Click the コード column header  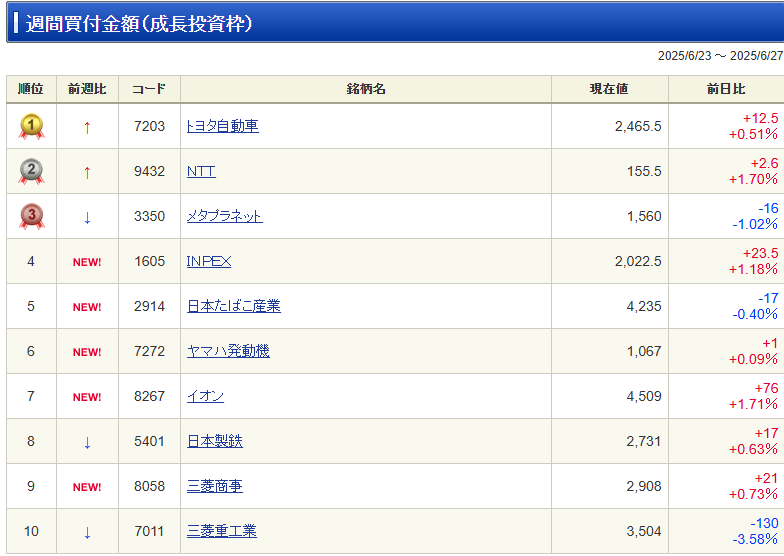(149, 89)
